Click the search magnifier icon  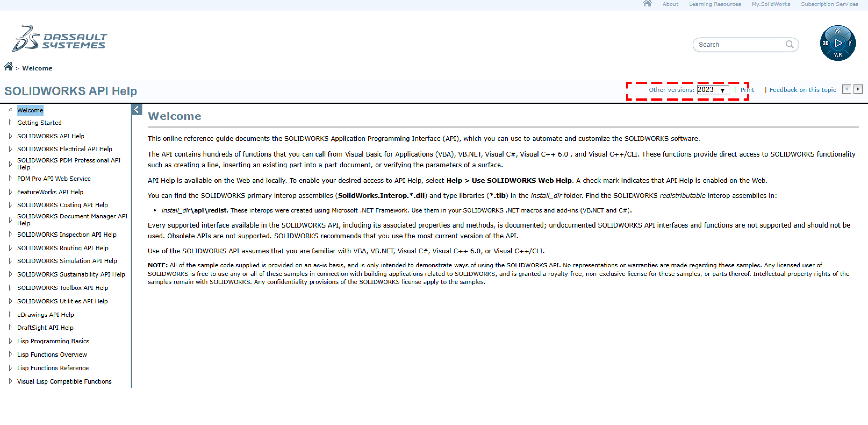click(x=789, y=44)
